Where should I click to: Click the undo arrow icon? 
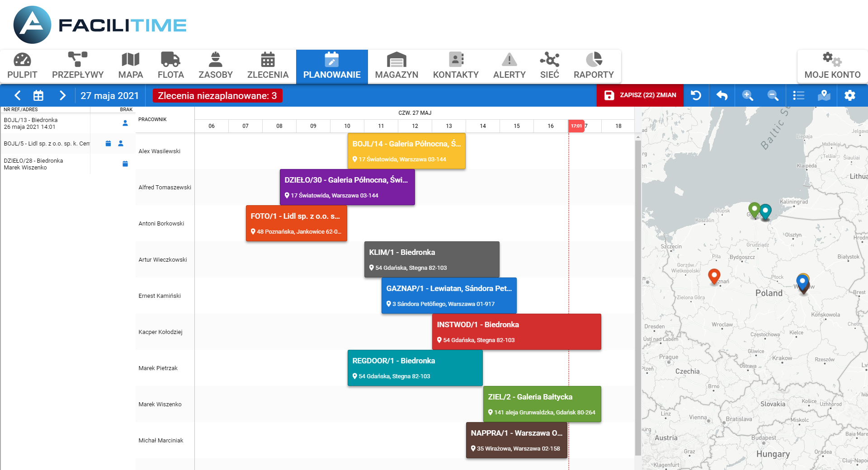click(x=722, y=95)
